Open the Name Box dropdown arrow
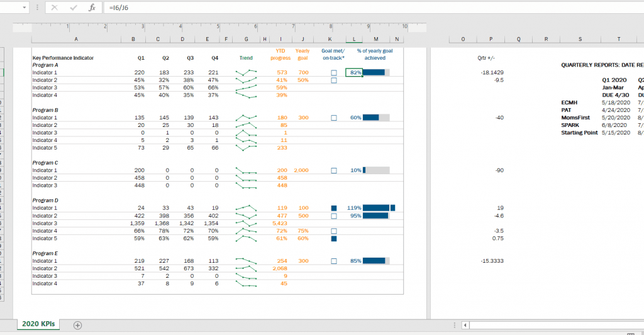This screenshot has height=335, width=644. [x=25, y=8]
